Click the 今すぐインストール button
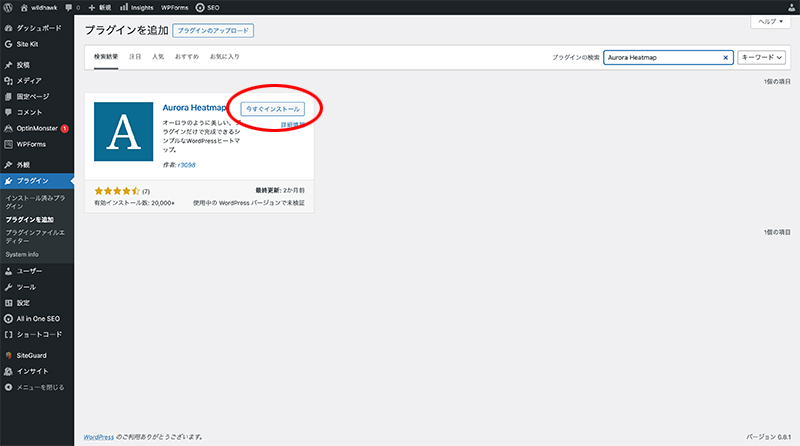The width and height of the screenshot is (800, 446). coord(273,108)
